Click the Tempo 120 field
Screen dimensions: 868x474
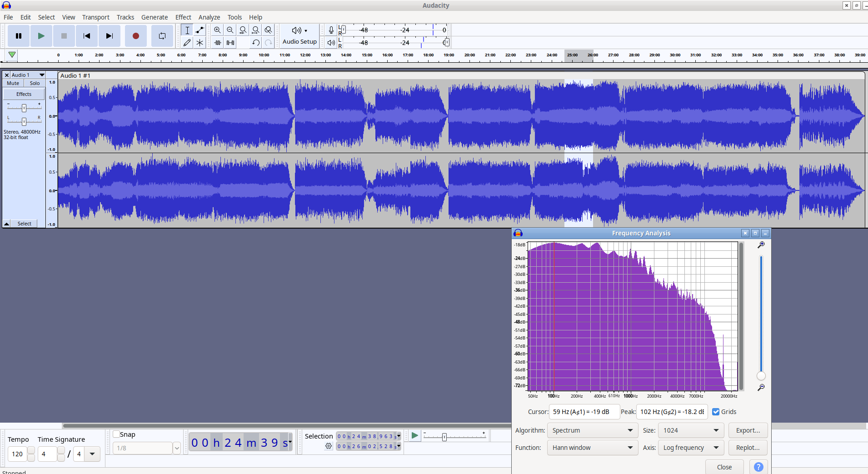click(x=18, y=454)
